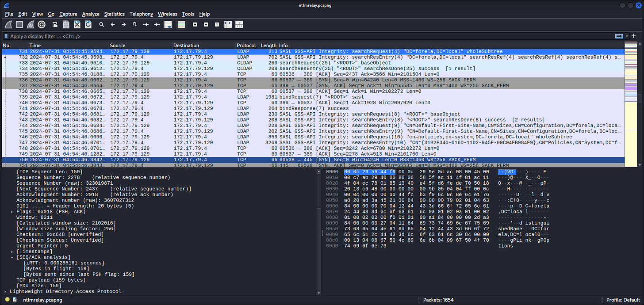The height and width of the screenshot is (305, 644).
Task: Click the Resize columns icon
Action: [228, 25]
